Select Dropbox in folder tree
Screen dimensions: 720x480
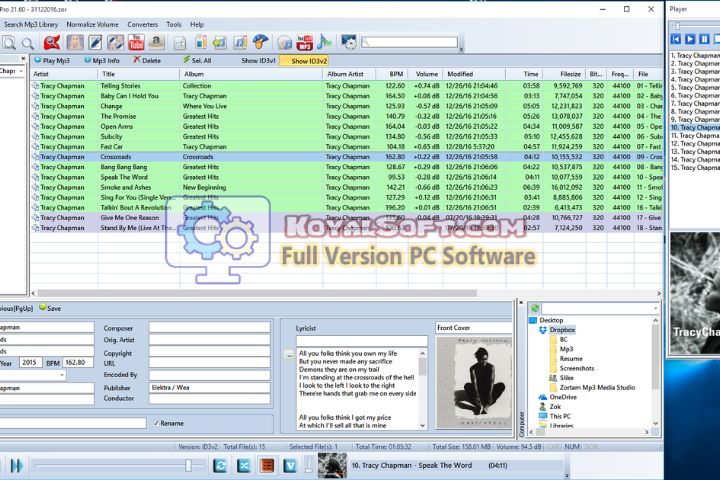coord(562,330)
